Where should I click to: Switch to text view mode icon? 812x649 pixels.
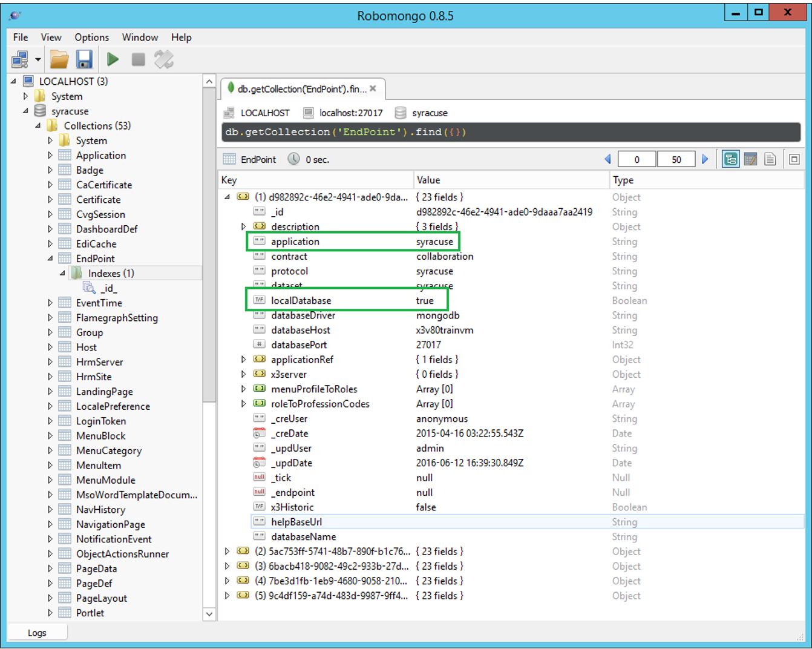tap(770, 159)
